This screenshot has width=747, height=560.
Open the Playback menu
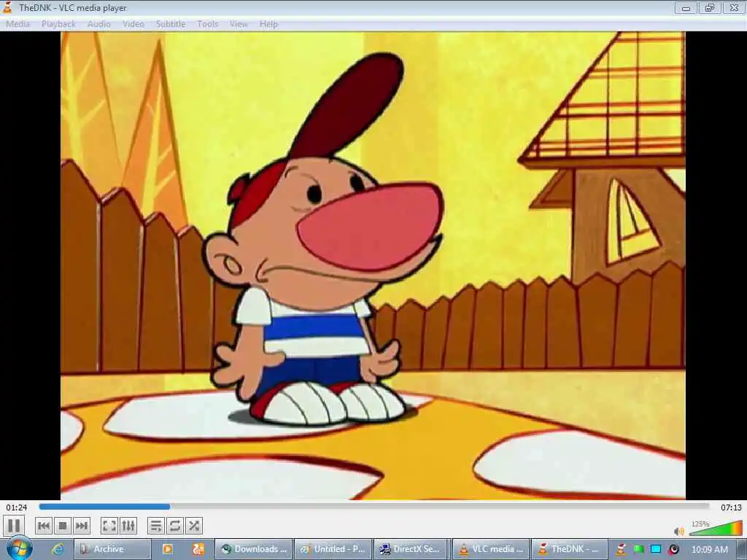(58, 24)
